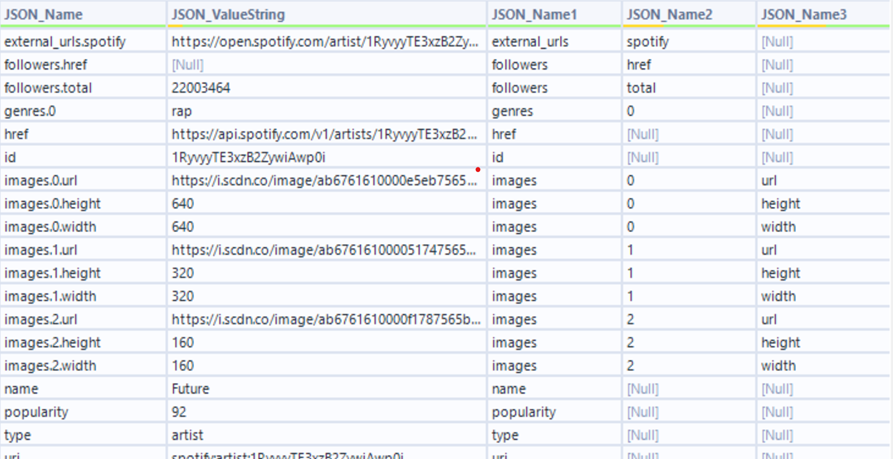
Task: Click the JSON_Name3 width cell for images.2.width
Action: [x=825, y=366]
